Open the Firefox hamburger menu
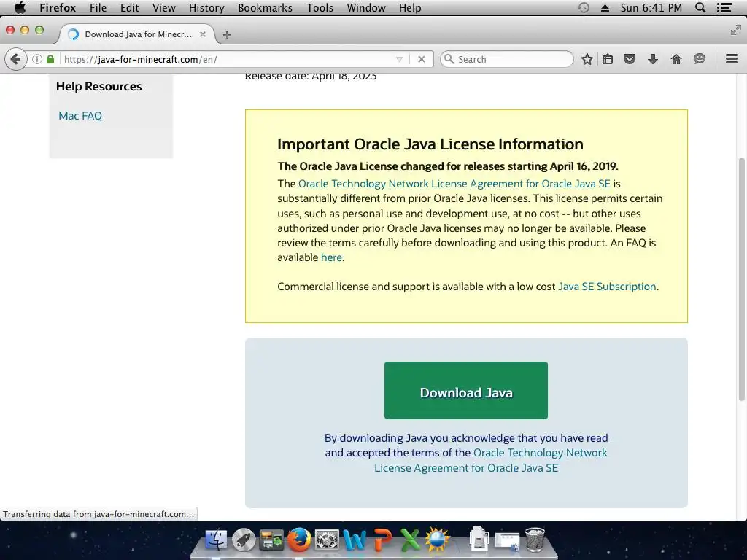The height and width of the screenshot is (560, 747). point(731,59)
